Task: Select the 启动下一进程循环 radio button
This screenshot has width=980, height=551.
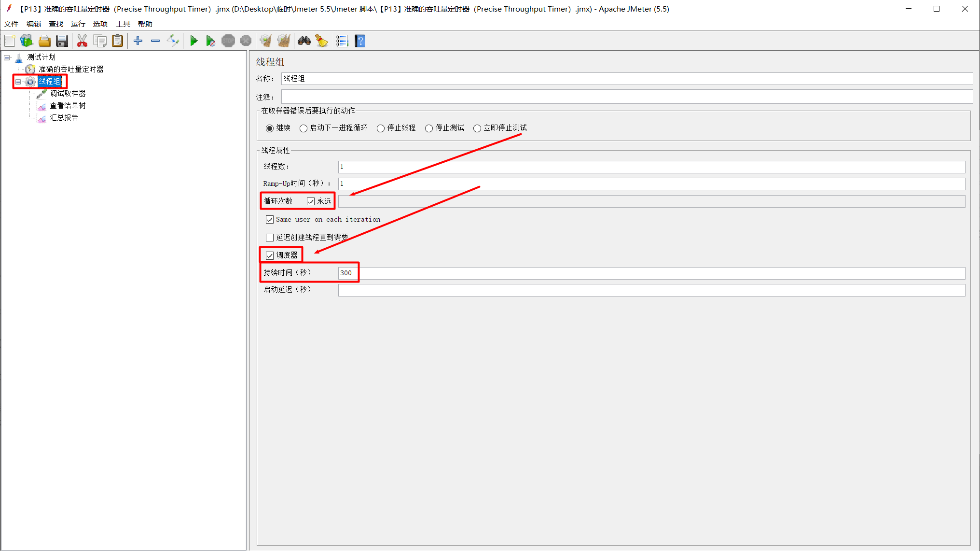Action: (304, 128)
